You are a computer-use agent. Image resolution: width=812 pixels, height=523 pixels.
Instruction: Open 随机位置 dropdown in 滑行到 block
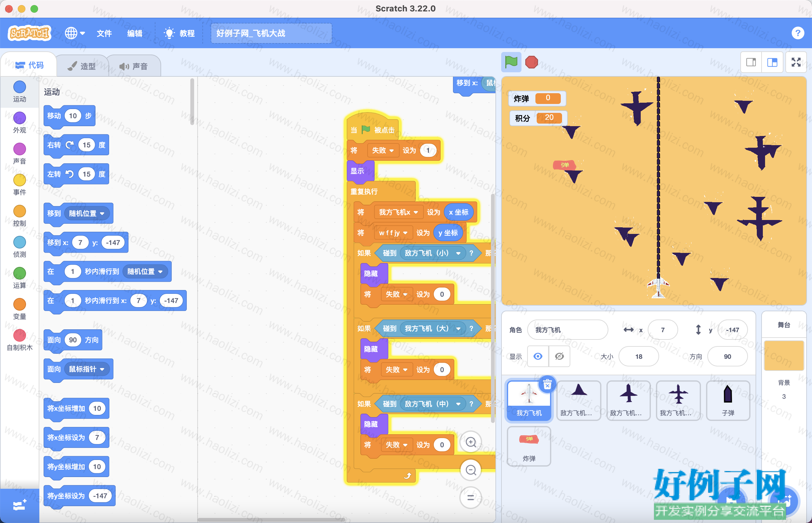tap(145, 271)
